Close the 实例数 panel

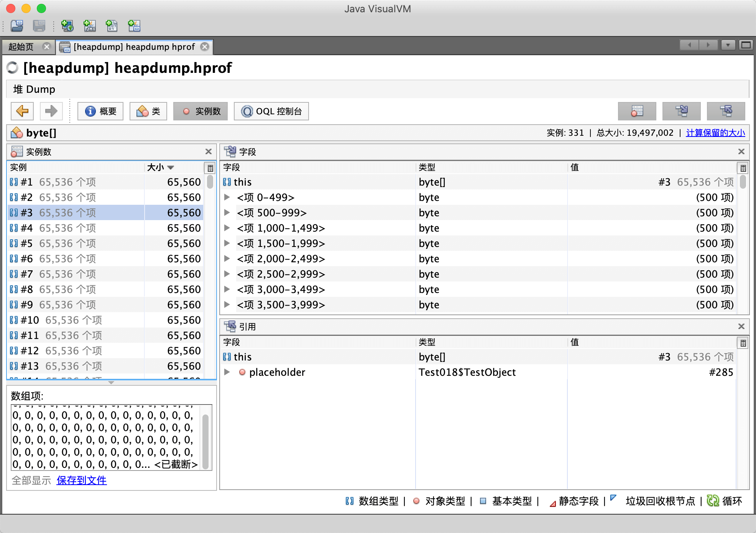209,151
